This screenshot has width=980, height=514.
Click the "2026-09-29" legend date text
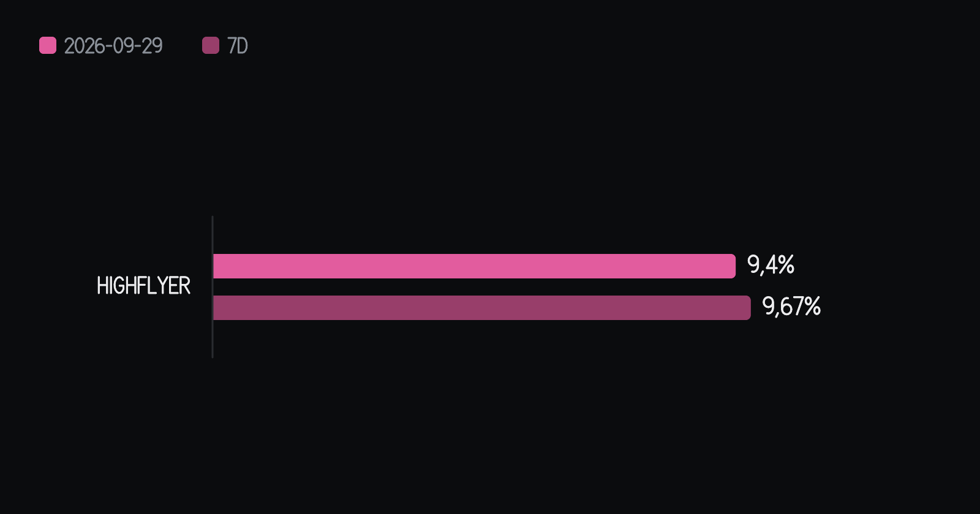[113, 46]
